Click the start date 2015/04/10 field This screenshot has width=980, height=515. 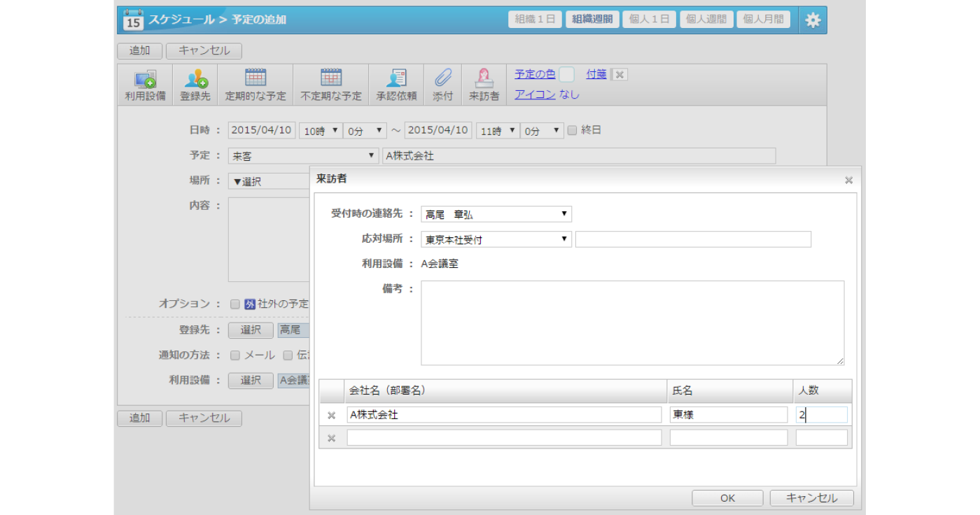(262, 130)
